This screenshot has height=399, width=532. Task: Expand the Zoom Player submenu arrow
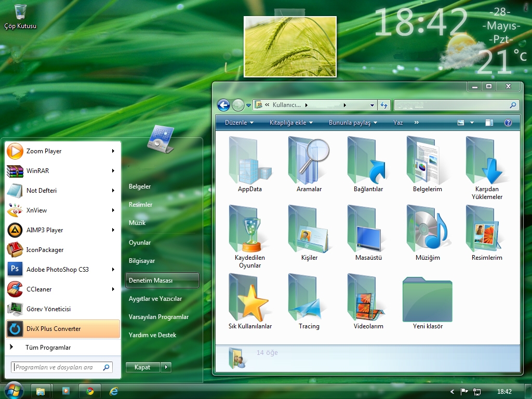[x=113, y=151]
